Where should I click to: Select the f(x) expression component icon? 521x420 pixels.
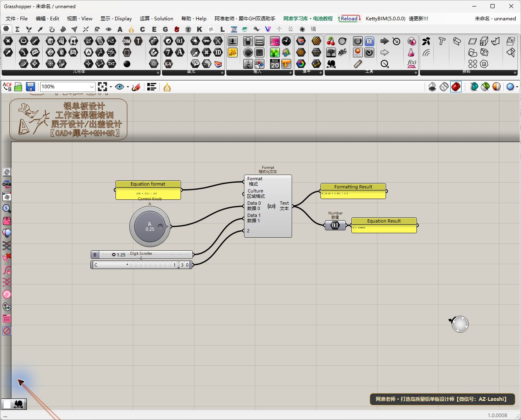pyautogui.click(x=412, y=64)
